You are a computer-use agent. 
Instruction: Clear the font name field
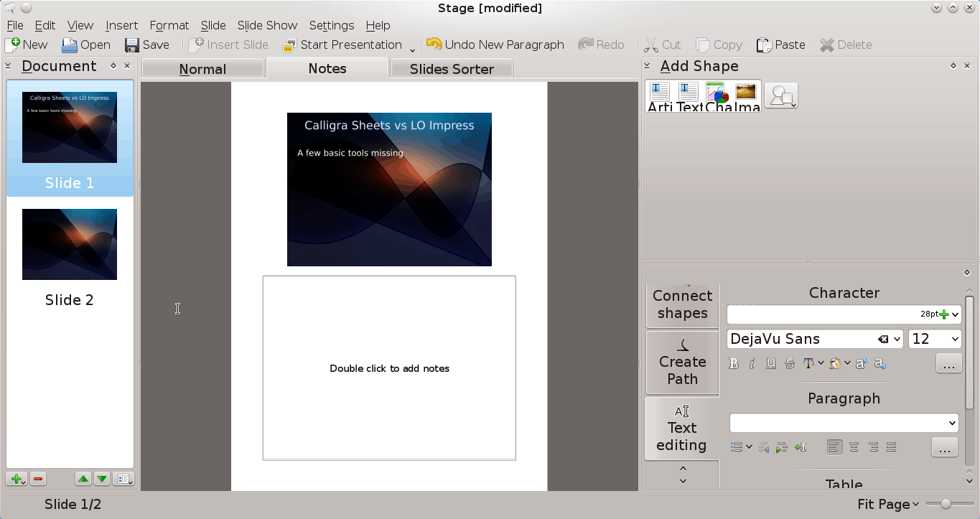(x=882, y=339)
